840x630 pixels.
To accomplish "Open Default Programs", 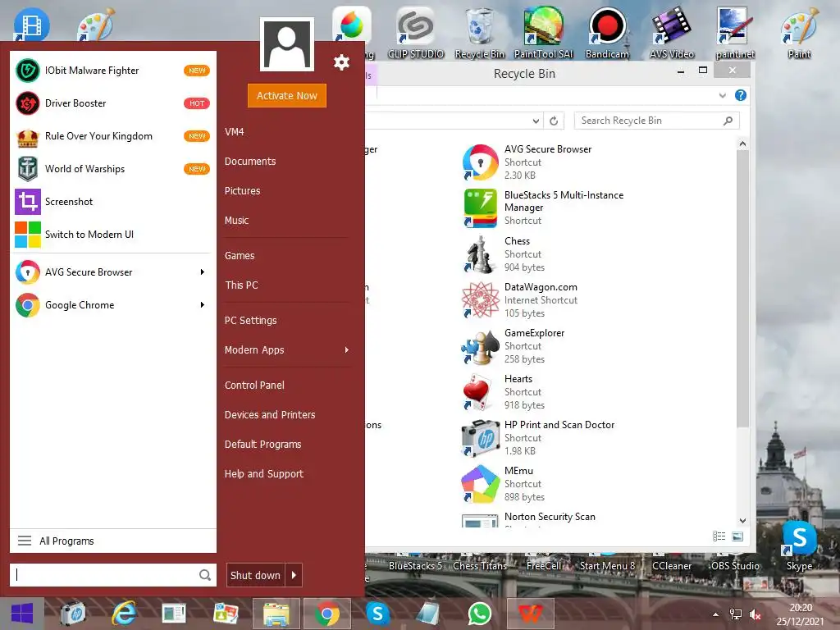I will (263, 444).
